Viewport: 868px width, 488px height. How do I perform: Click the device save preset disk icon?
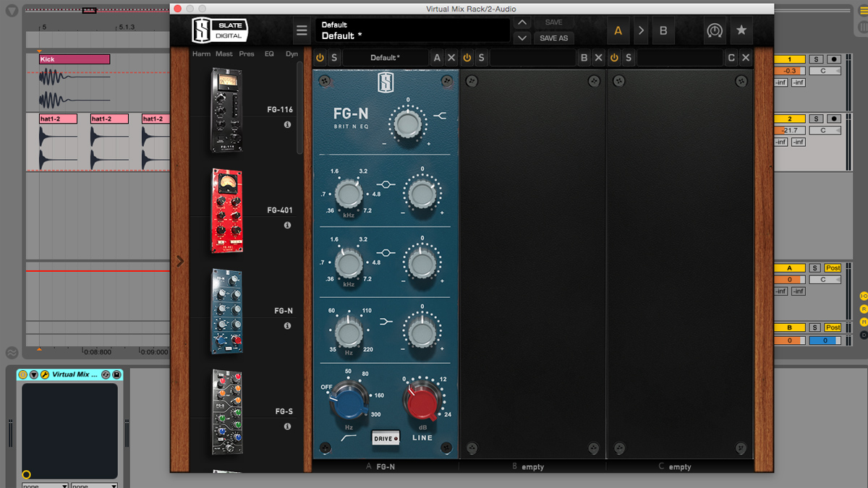[116, 374]
